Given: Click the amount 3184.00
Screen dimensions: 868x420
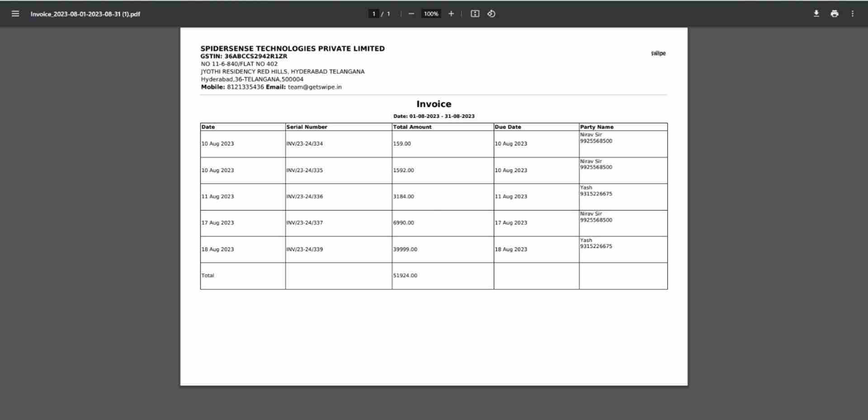Looking at the screenshot, I should point(403,196).
